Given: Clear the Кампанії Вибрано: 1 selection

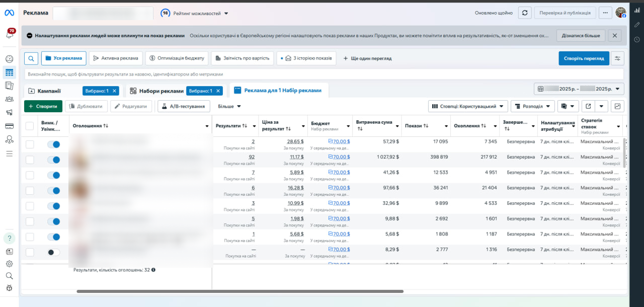Looking at the screenshot, I should 114,91.
